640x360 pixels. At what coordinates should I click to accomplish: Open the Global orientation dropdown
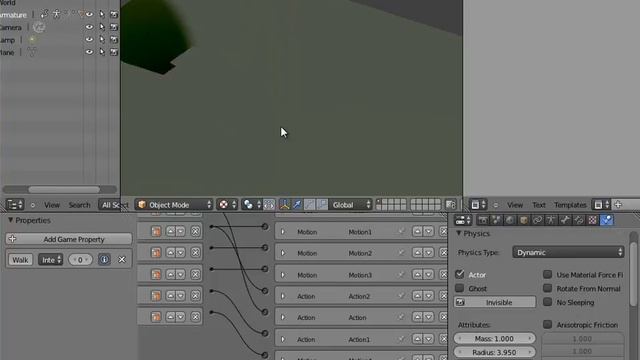[351, 204]
